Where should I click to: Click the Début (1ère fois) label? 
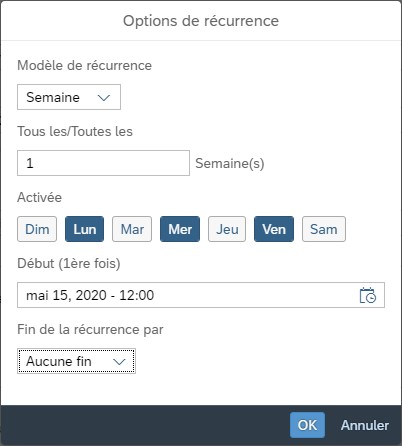tap(69, 263)
